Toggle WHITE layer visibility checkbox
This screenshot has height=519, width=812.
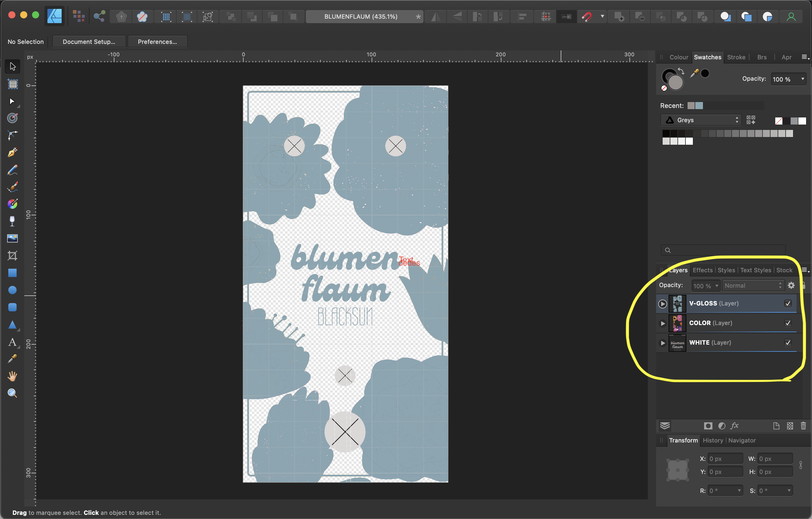point(788,343)
